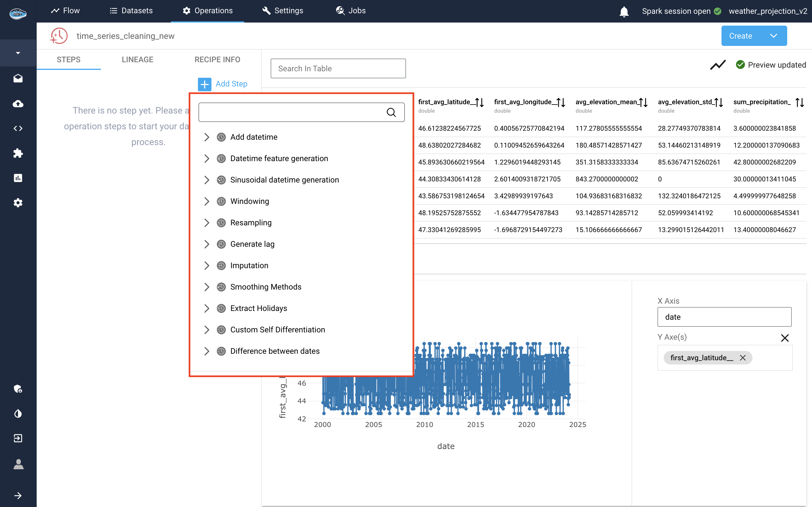Switch to the LINEAGE tab

(x=137, y=60)
